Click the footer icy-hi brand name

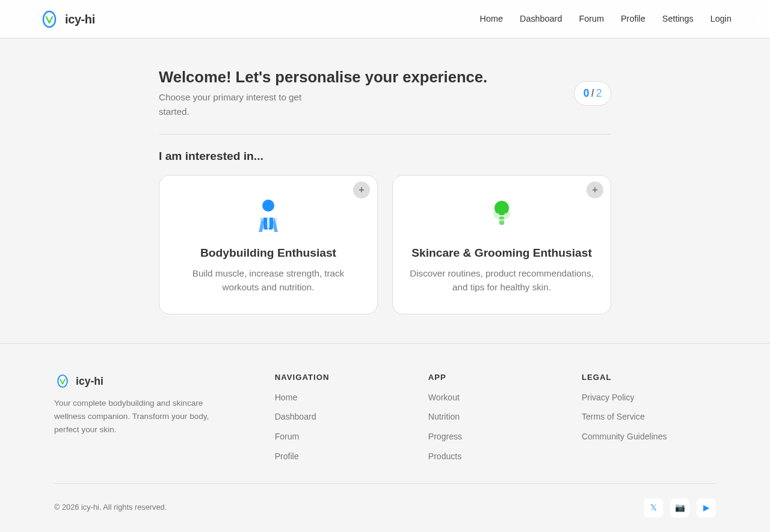pos(90,381)
